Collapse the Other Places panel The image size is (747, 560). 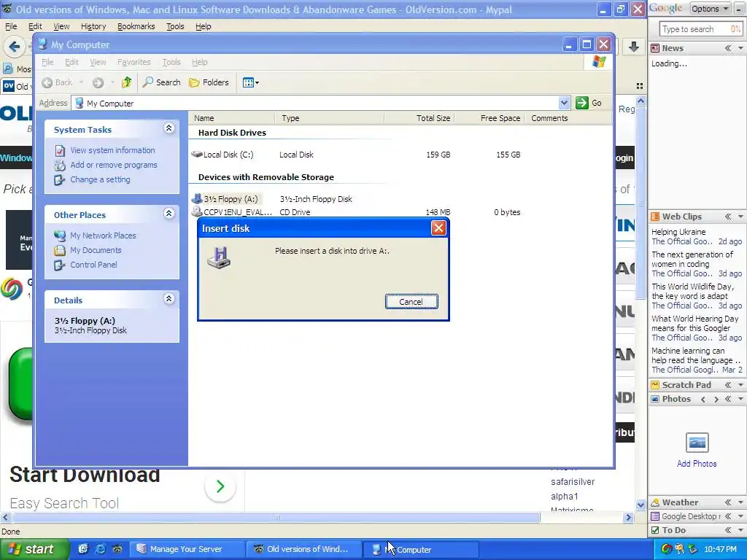click(x=169, y=214)
